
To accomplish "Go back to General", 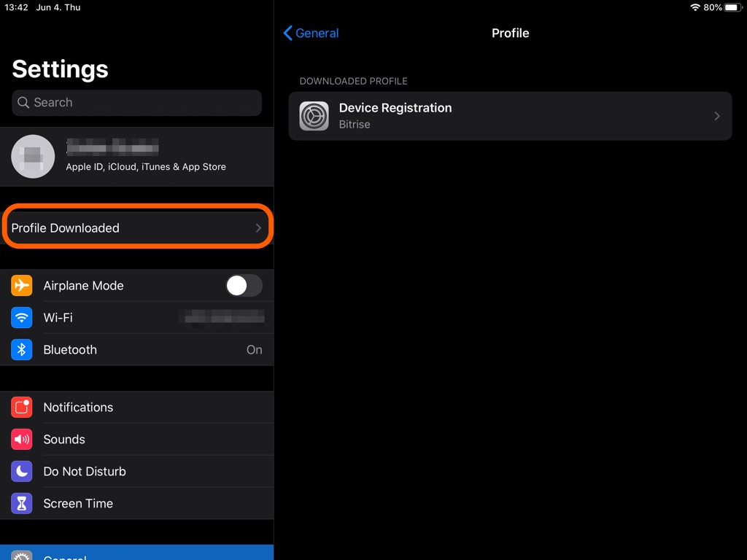I will coord(311,33).
